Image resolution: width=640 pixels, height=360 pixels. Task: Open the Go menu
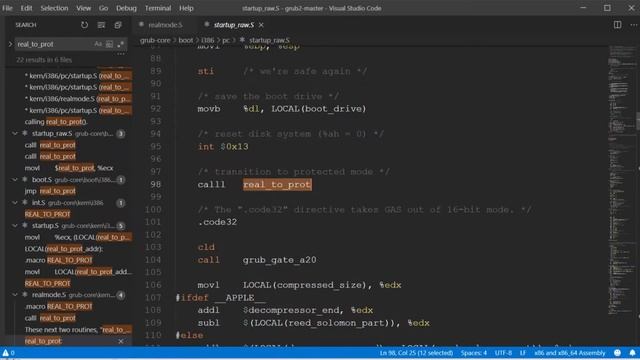[x=104, y=8]
